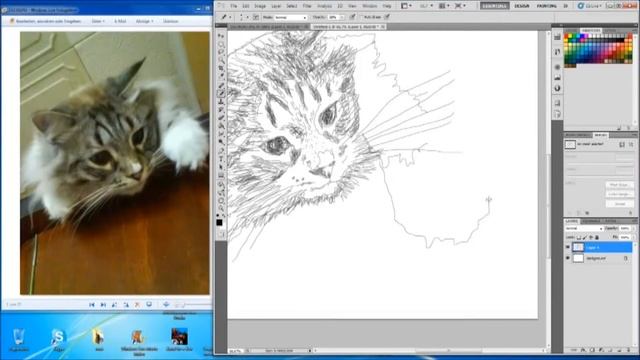Select the Crop tool
This screenshot has height=360, width=640.
click(x=221, y=68)
